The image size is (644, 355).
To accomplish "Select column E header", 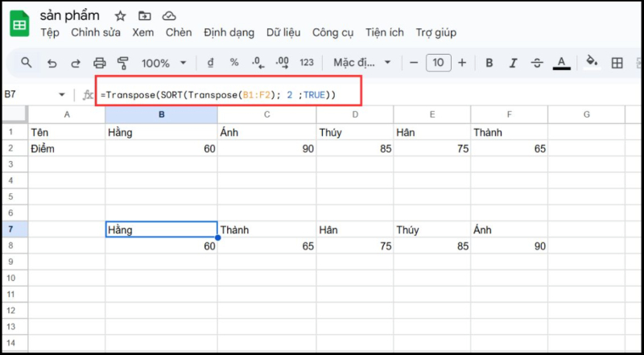I will pyautogui.click(x=432, y=114).
